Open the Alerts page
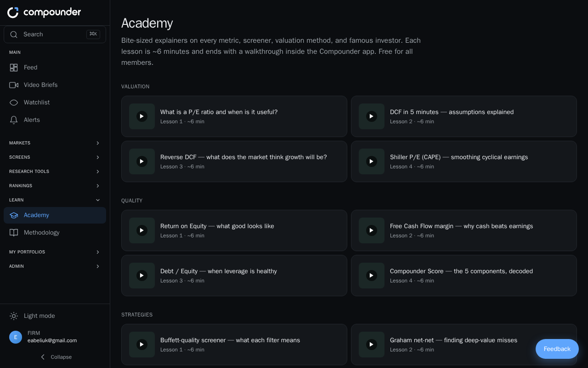Viewport: 588px width, 368px height. [55, 120]
